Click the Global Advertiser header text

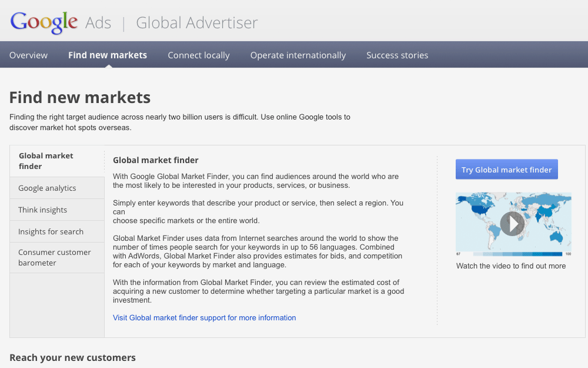pyautogui.click(x=196, y=22)
